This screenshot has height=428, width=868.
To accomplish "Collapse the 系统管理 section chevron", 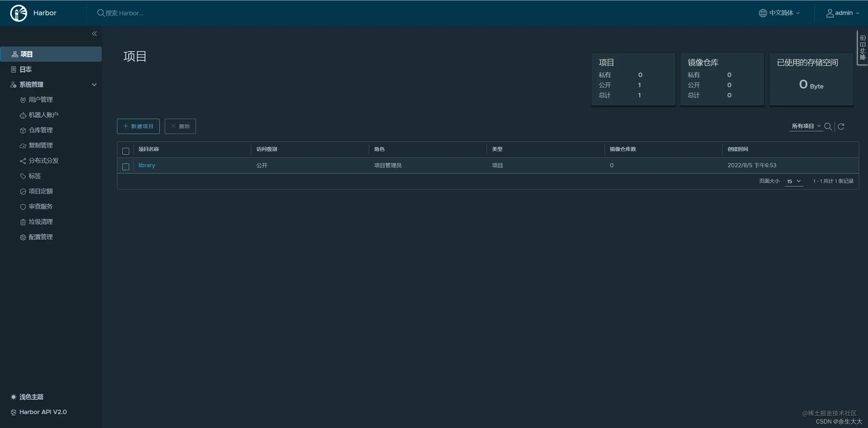I will pyautogui.click(x=94, y=85).
